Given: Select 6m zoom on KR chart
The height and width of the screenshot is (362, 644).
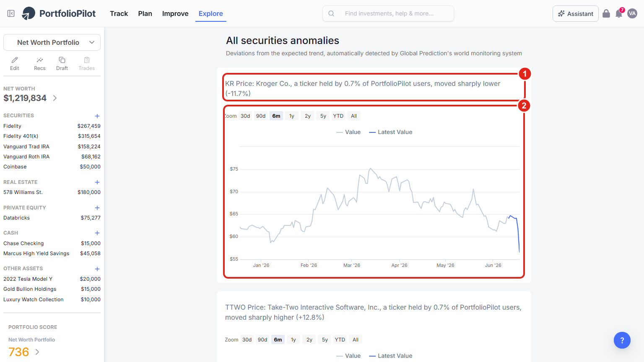Looking at the screenshot, I should (276, 116).
